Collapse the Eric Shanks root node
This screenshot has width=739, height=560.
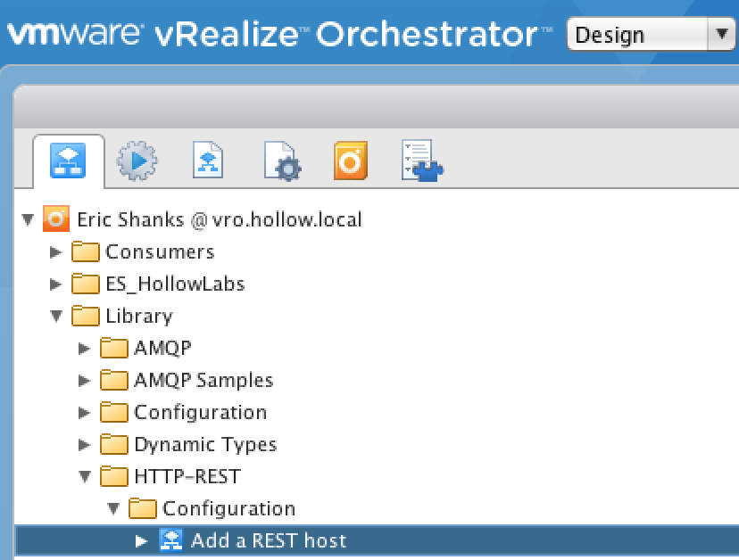click(x=27, y=219)
